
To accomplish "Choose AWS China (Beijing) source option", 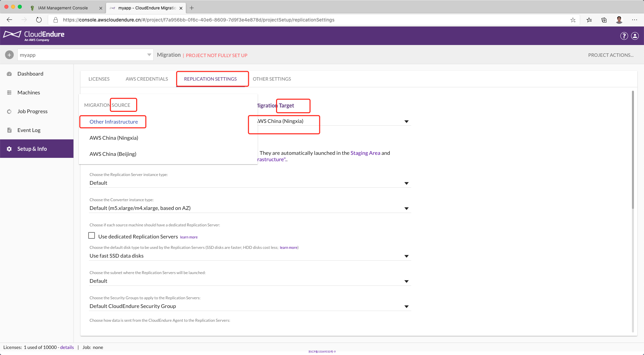I will 113,154.
